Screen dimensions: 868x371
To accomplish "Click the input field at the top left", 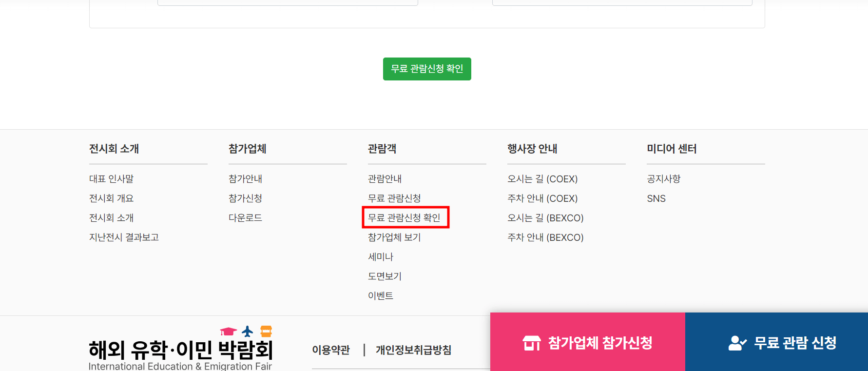I will (288, 2).
